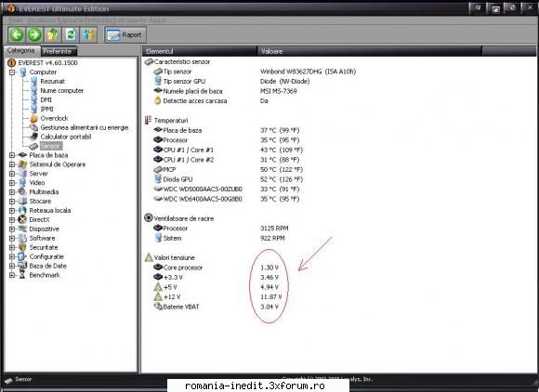Click the green Back arrow toolbar icon
Image resolution: width=539 pixels, height=392 pixels.
tap(17, 34)
